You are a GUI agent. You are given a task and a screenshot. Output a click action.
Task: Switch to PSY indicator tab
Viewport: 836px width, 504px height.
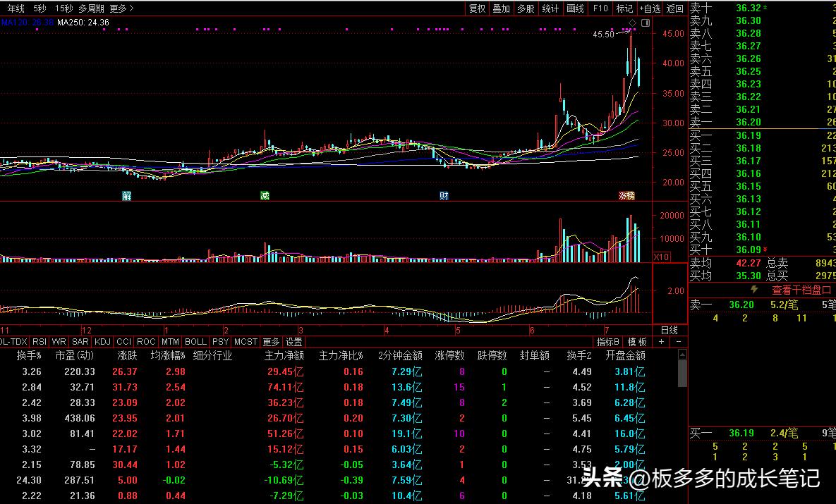tap(220, 341)
